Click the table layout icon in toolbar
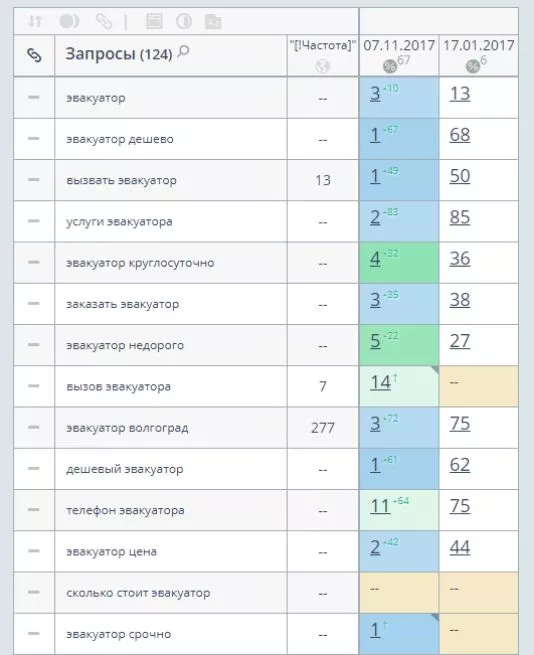This screenshot has width=534, height=655. click(154, 21)
